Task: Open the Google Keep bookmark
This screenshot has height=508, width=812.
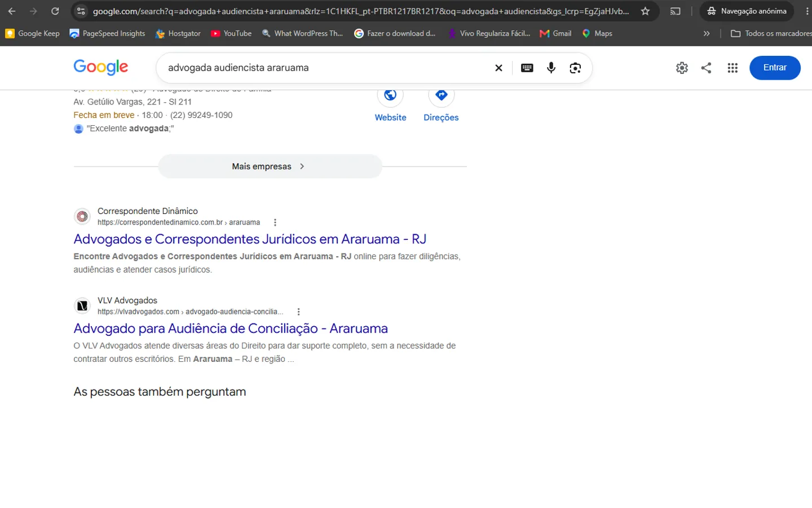Action: (x=32, y=33)
